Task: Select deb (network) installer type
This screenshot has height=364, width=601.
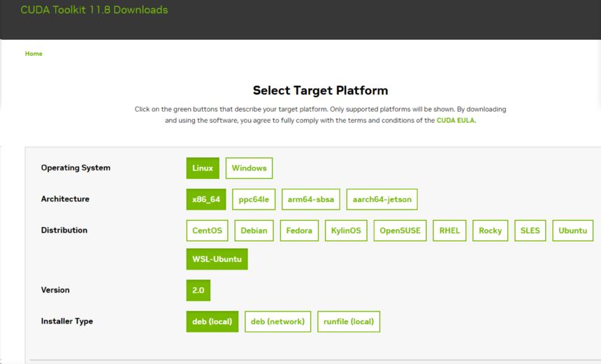Action: [277, 321]
